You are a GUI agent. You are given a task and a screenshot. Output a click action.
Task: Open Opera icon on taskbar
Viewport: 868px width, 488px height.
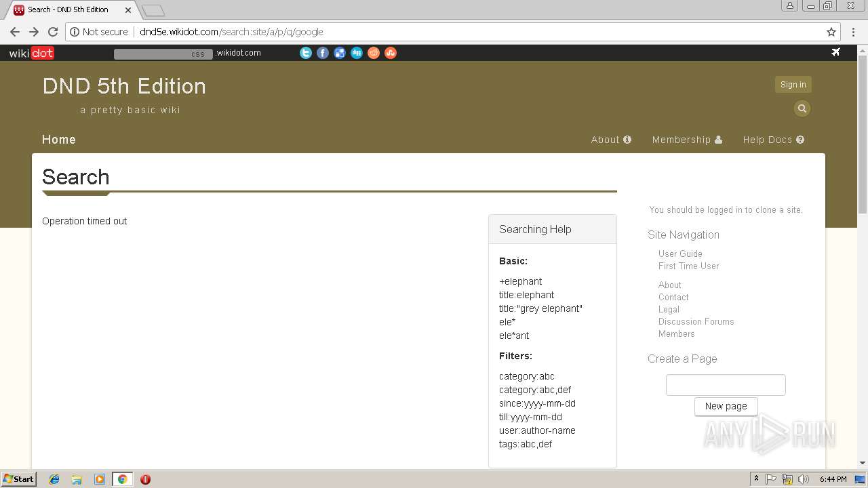[145, 479]
